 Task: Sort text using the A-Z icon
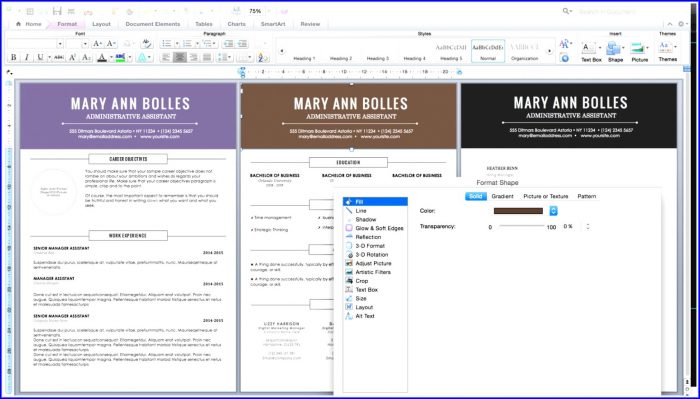[263, 57]
